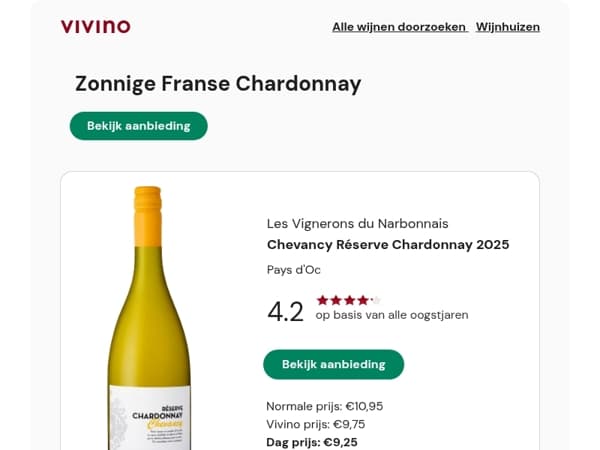Screen dimensions: 600x450
Task: Select the five-star rating icons
Action: click(x=349, y=300)
